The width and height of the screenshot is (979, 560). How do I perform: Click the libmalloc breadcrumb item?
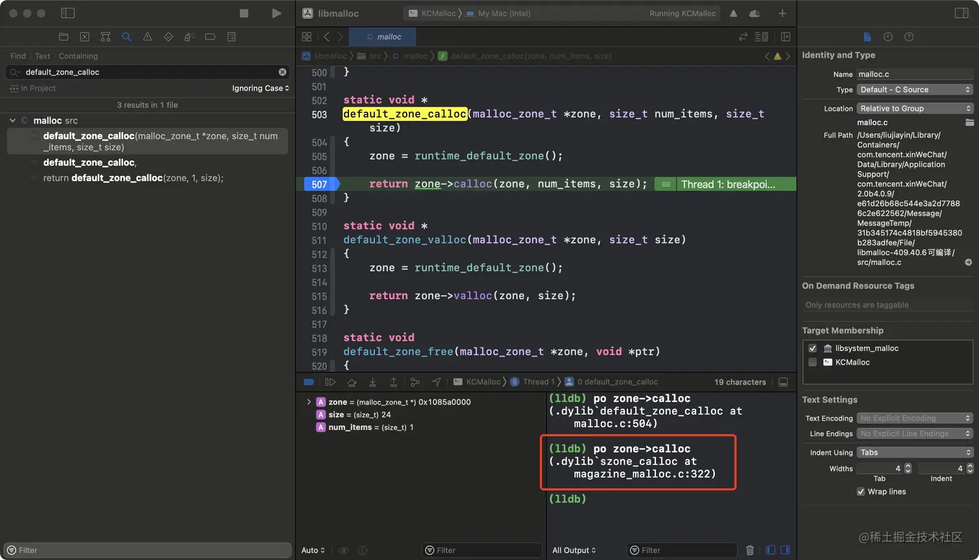(x=325, y=56)
